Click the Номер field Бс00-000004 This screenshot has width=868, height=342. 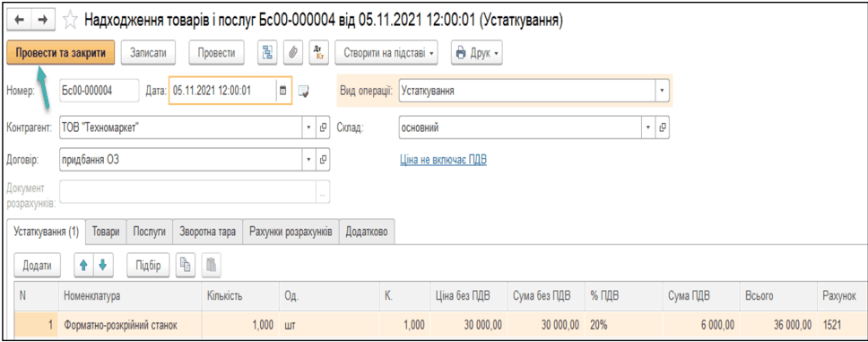[x=100, y=91]
